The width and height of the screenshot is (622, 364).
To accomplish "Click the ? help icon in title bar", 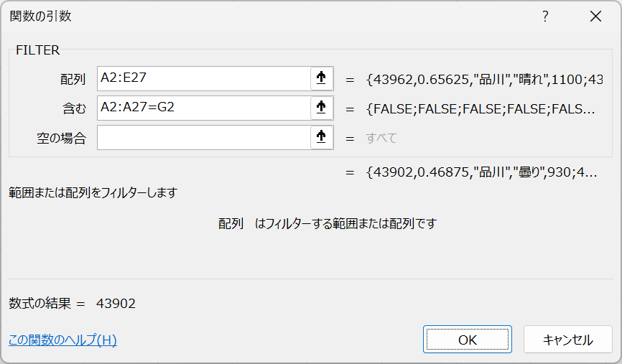I will tap(545, 17).
